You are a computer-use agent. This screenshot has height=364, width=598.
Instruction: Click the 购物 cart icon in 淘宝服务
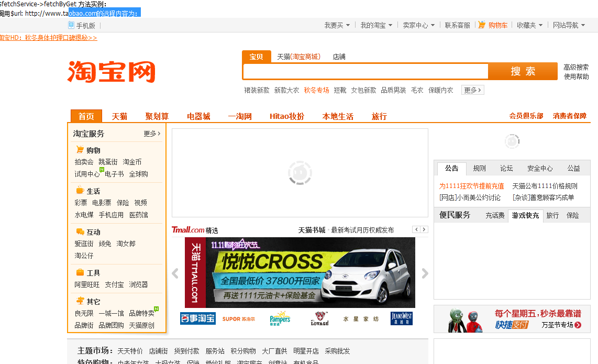point(80,150)
